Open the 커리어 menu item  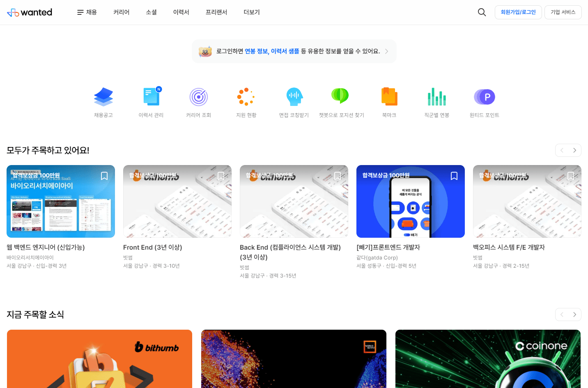pyautogui.click(x=122, y=12)
